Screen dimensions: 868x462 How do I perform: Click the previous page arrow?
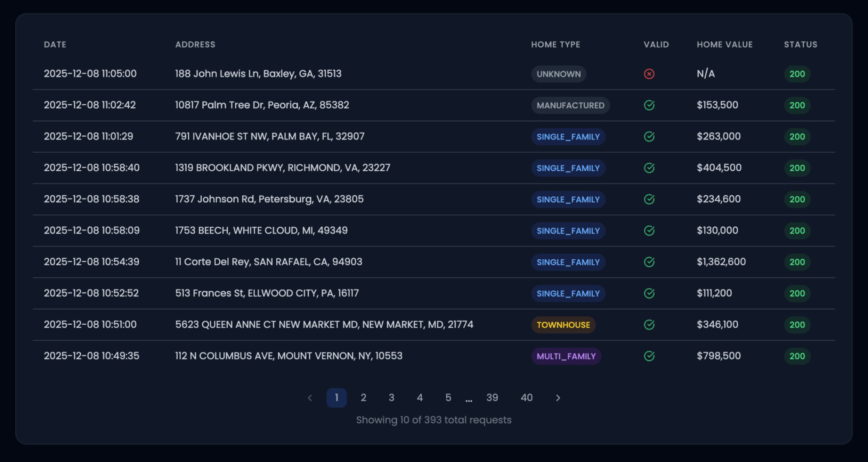(x=310, y=397)
